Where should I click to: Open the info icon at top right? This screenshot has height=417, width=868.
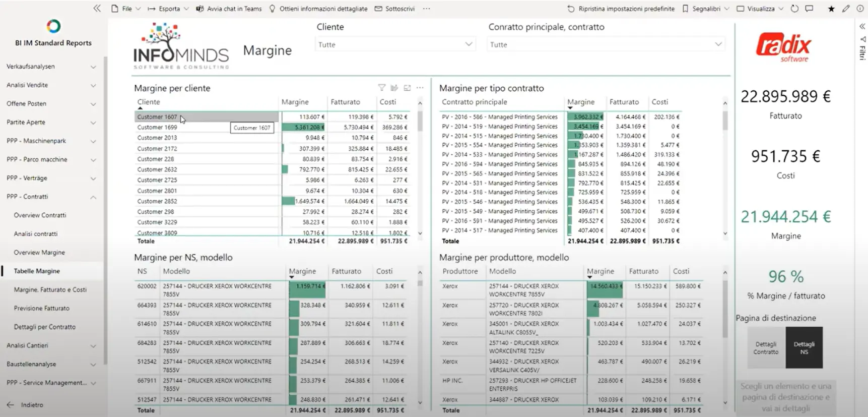point(860,9)
